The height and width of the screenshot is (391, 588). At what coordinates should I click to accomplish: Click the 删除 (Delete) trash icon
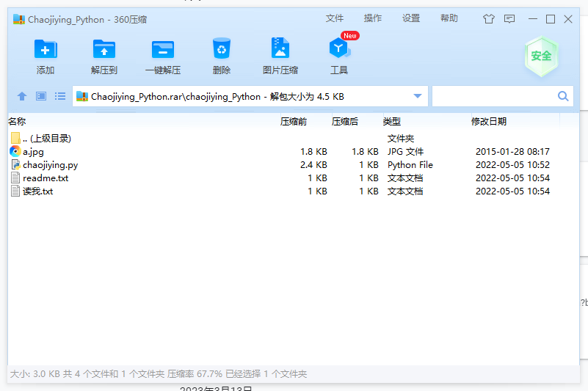pyautogui.click(x=221, y=48)
